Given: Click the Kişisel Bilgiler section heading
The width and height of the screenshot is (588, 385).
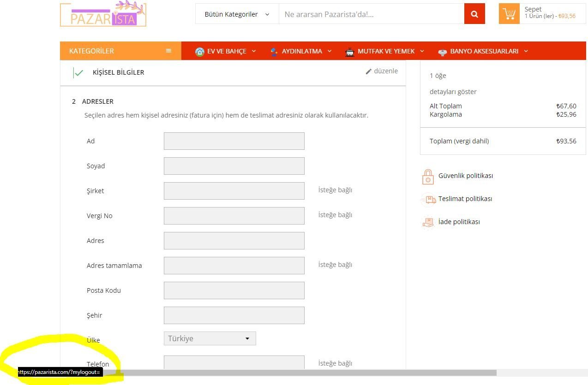Looking at the screenshot, I should [x=119, y=72].
